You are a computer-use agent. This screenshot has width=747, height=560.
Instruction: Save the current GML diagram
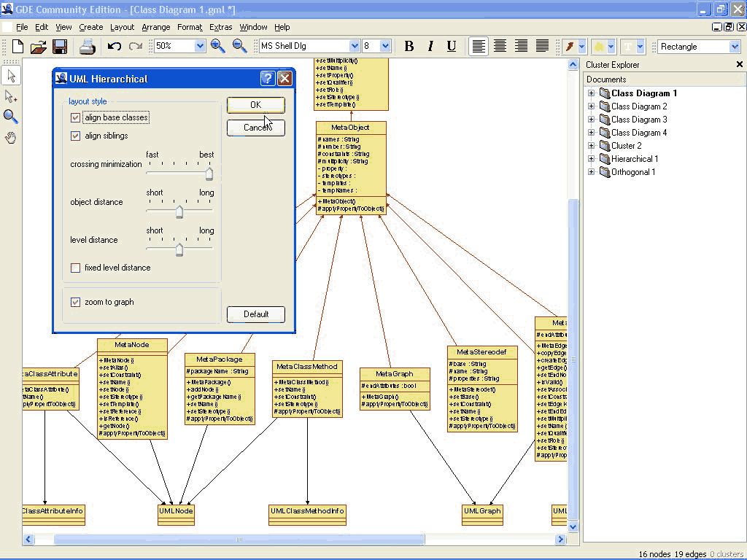click(x=61, y=46)
